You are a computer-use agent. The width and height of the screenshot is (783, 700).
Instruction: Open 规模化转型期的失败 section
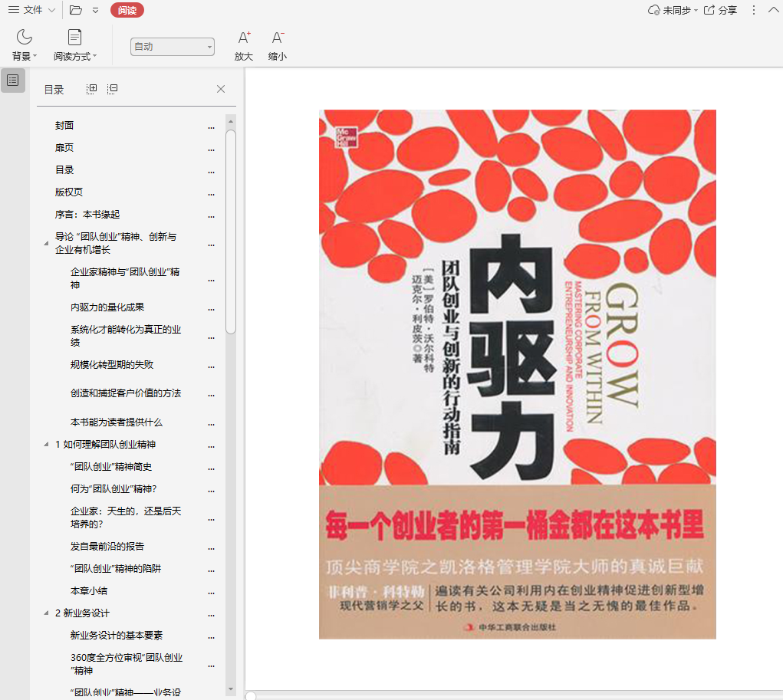(112, 364)
